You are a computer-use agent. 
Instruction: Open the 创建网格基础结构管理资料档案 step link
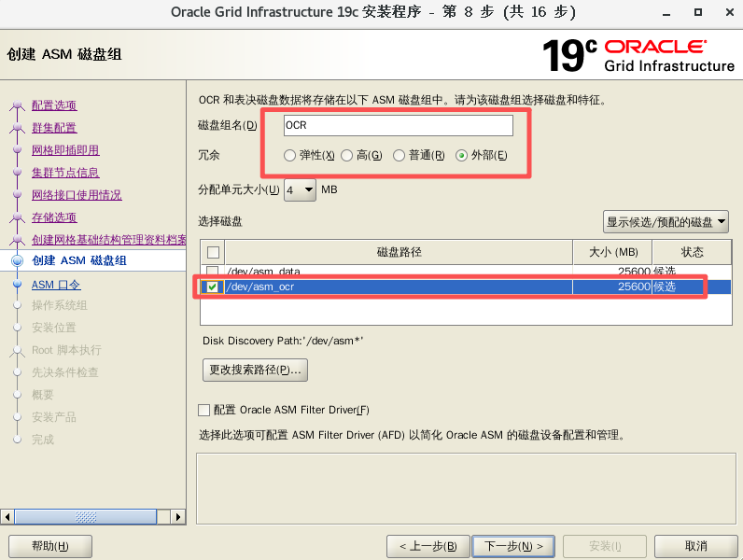pyautogui.click(x=108, y=240)
